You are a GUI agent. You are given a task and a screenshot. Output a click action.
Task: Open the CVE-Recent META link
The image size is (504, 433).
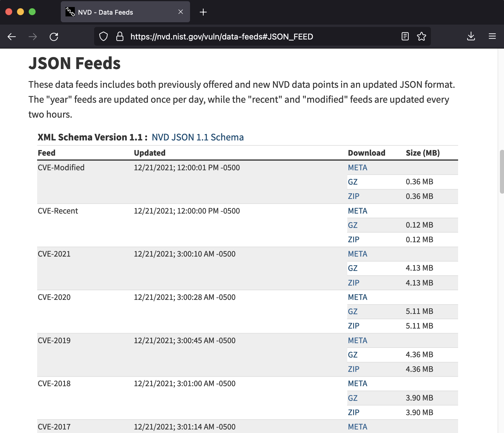click(x=357, y=211)
